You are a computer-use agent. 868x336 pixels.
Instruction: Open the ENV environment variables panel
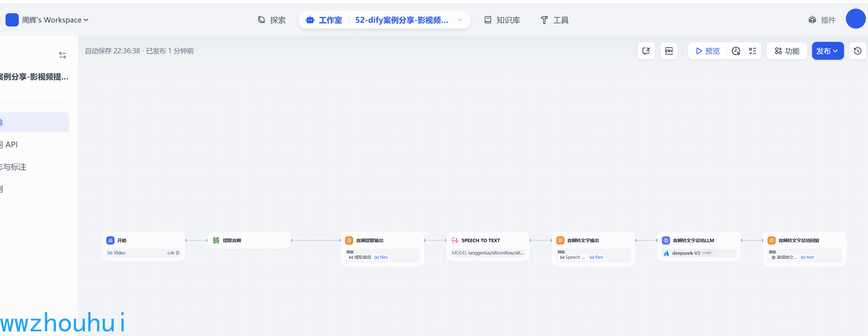click(x=669, y=51)
